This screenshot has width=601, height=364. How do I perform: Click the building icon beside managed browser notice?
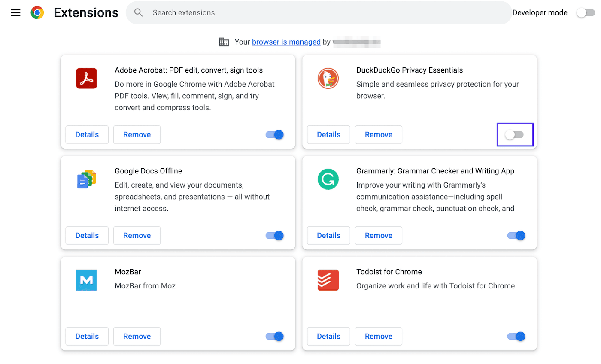[224, 42]
